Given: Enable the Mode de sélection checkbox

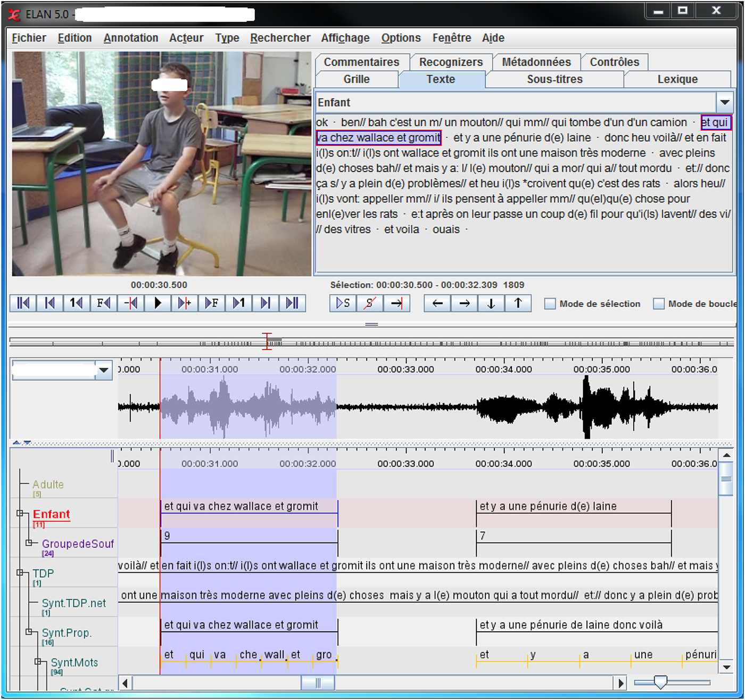Looking at the screenshot, I should 550,304.
